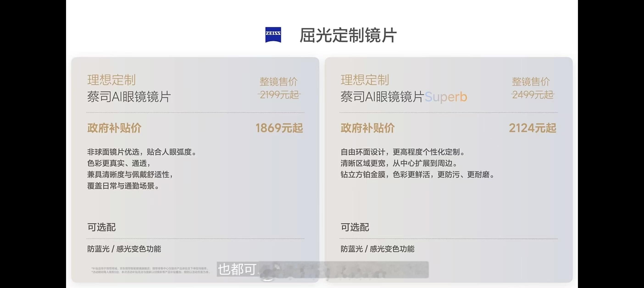Click the right card's 防蓝光 / 感光变色功能 option
The width and height of the screenshot is (644, 288).
377,249
